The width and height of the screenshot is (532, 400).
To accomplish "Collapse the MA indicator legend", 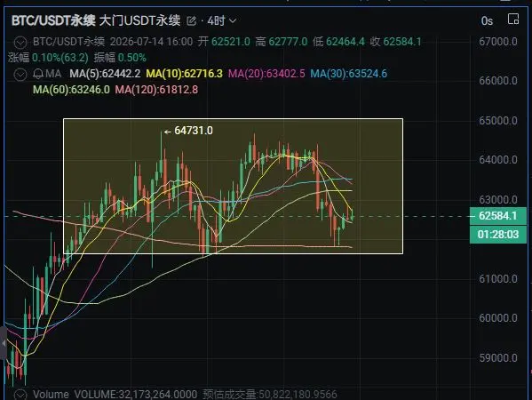I will click(x=20, y=74).
